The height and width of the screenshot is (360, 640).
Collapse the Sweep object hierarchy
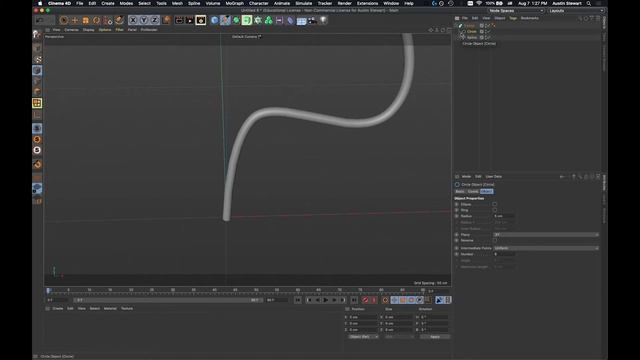point(457,25)
